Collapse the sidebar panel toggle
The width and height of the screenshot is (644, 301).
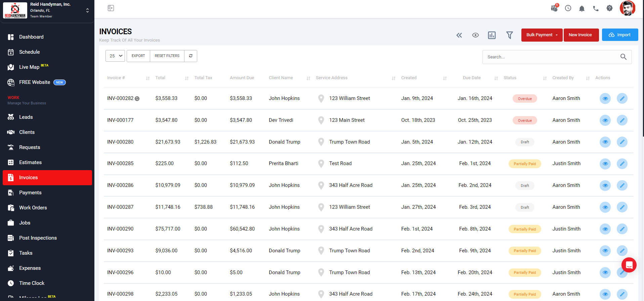111,8
